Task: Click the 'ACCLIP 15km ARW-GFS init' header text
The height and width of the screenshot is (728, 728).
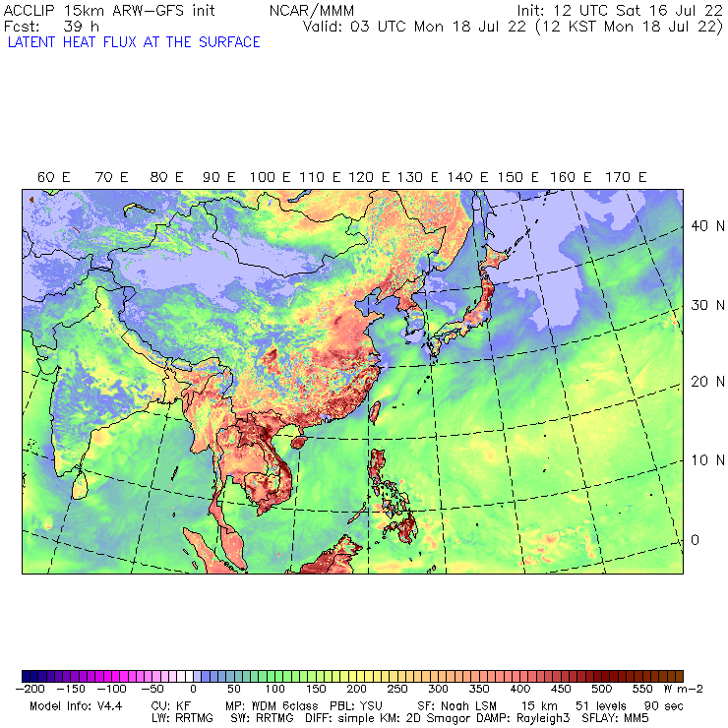Action: coord(109,10)
